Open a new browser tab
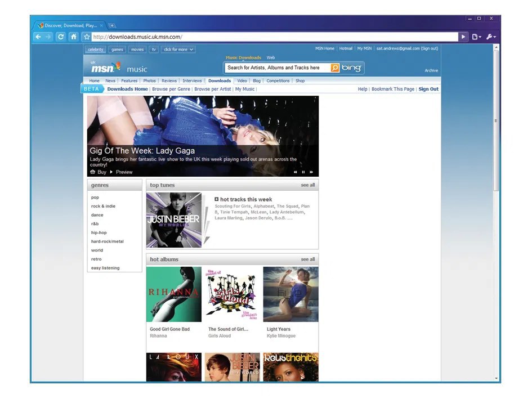532x399 pixels. pos(111,25)
